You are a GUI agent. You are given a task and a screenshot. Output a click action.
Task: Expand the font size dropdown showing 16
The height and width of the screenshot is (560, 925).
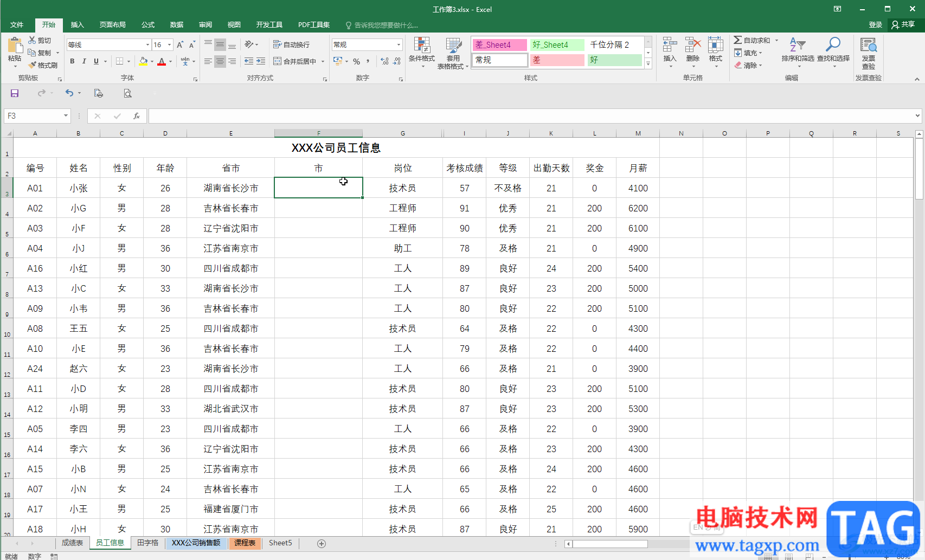tap(170, 45)
